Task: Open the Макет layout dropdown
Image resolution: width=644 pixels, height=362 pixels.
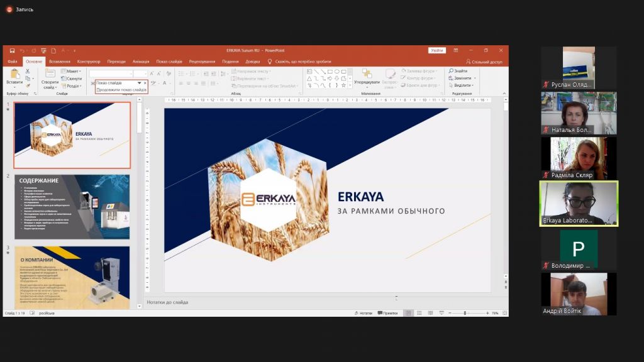Action: point(71,72)
